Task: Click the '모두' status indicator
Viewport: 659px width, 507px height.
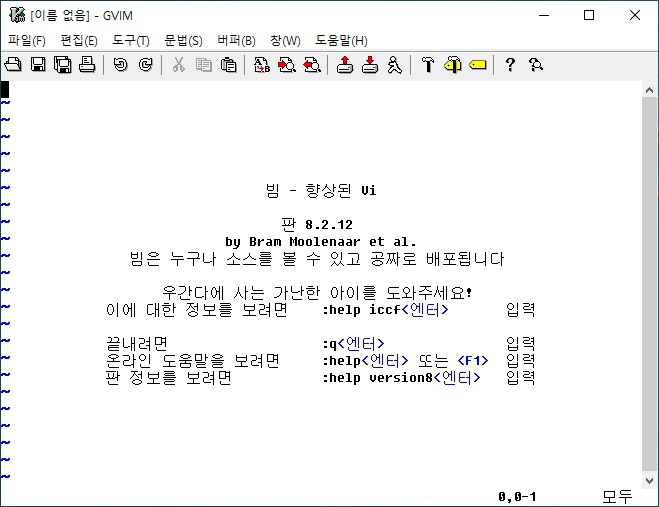Action: coord(617,497)
